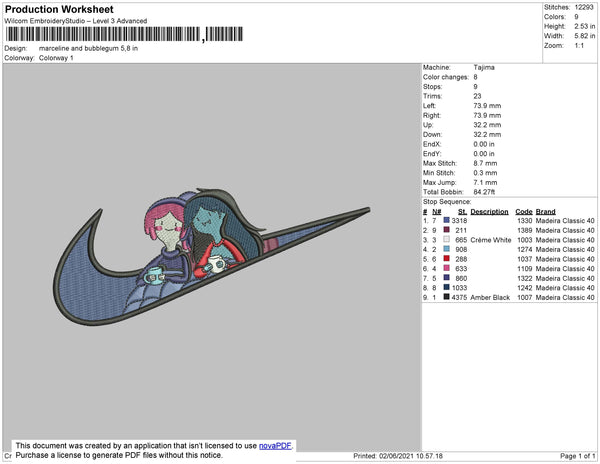Click the 'Printed: 02/06/2021 10.57.18' footer text

[398, 456]
